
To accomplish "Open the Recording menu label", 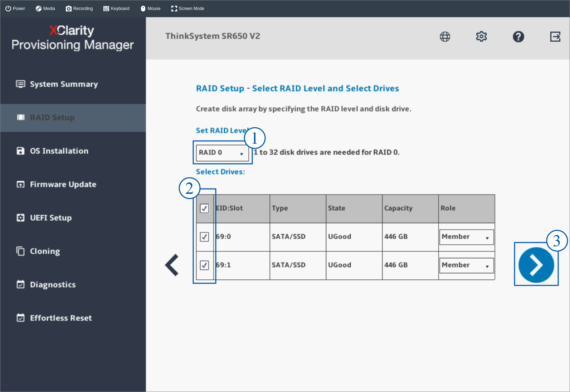I will pyautogui.click(x=83, y=9).
